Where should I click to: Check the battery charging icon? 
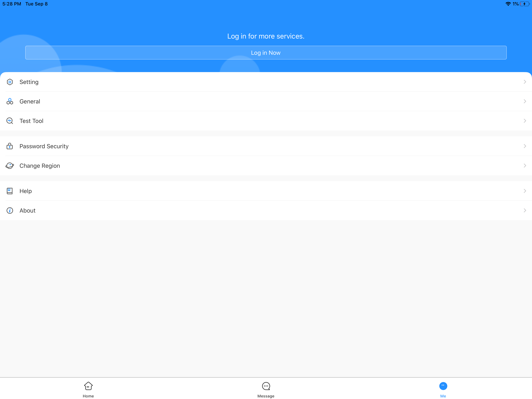tap(525, 4)
